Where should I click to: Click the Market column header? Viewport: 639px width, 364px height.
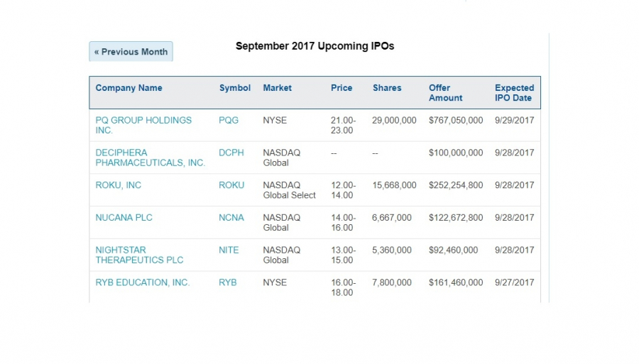click(x=278, y=88)
